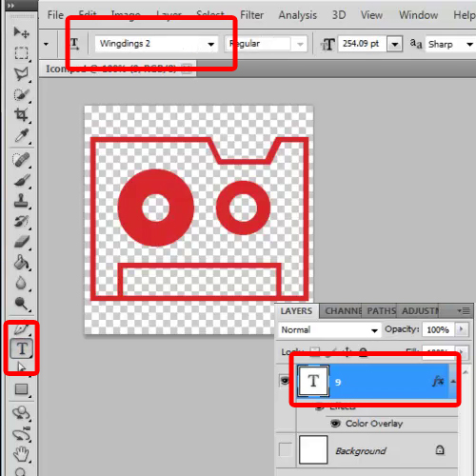
Task: Toggle Color Overlay effect visibility
Action: pos(335,424)
